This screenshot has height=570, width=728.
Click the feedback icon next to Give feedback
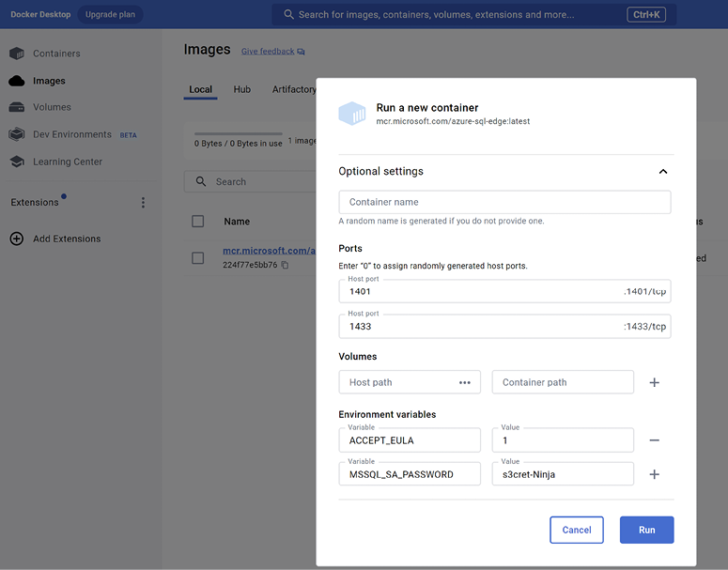[301, 52]
